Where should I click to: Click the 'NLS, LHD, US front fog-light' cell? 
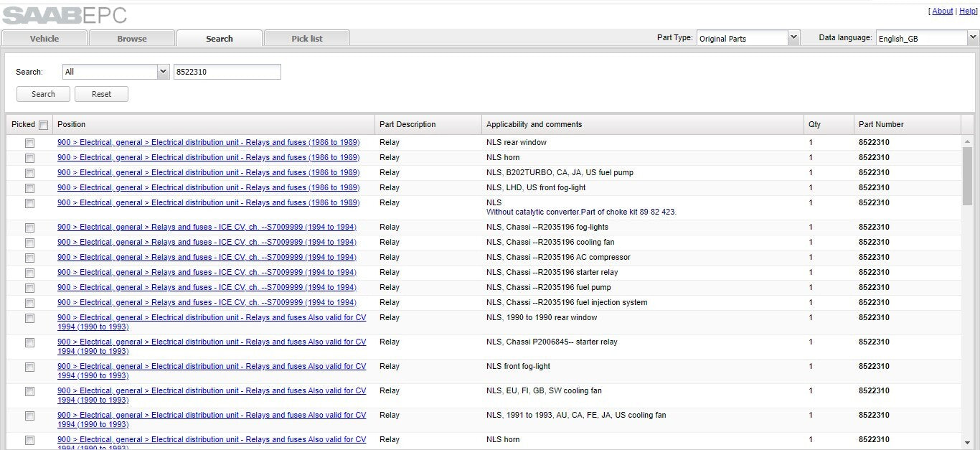pos(536,187)
